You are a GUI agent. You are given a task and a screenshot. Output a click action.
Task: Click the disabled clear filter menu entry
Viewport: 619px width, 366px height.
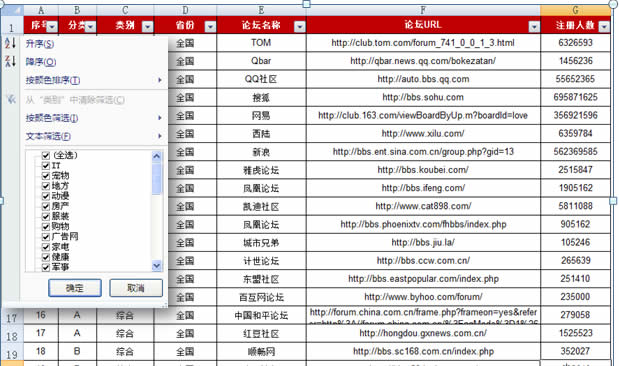pyautogui.click(x=75, y=100)
